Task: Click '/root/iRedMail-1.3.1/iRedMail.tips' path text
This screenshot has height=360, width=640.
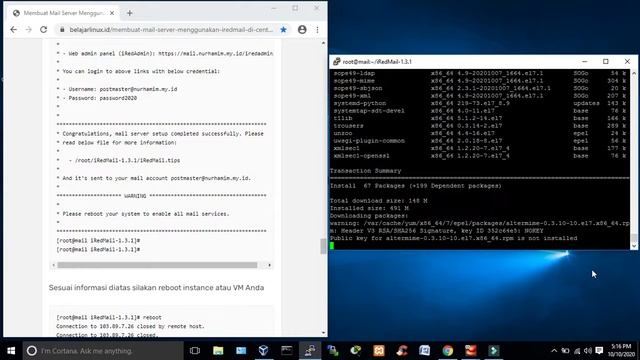Action: (127, 160)
